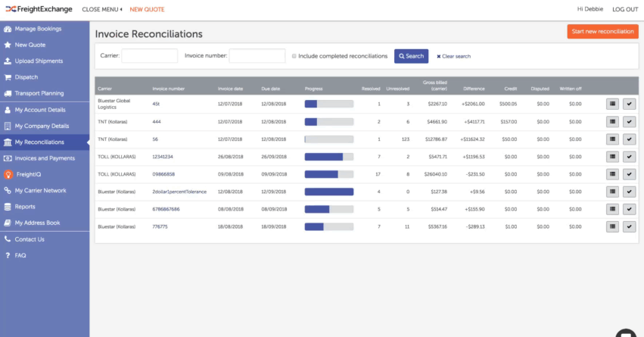Open details icon for invoice 776775
This screenshot has height=337, width=644.
[612, 226]
